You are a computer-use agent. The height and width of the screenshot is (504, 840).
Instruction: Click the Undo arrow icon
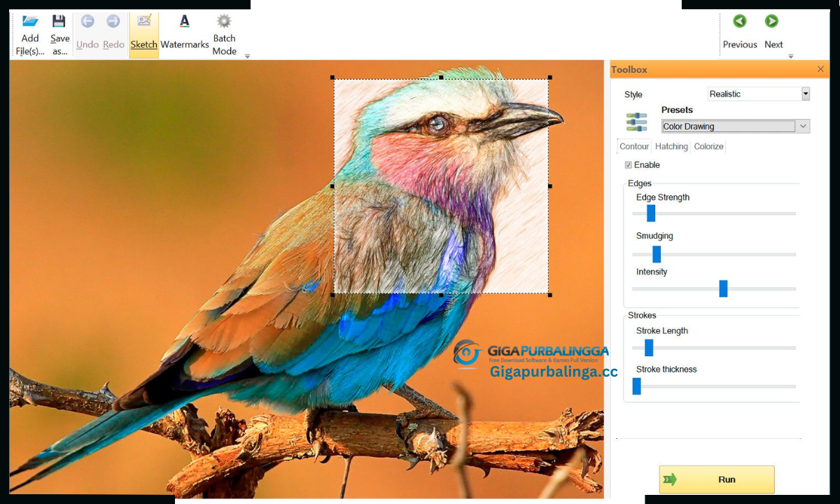pyautogui.click(x=87, y=21)
